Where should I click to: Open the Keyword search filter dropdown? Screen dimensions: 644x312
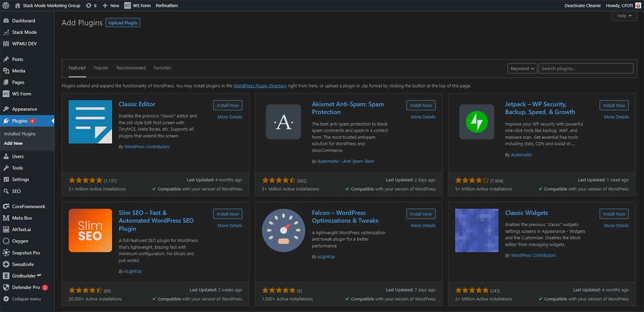522,68
